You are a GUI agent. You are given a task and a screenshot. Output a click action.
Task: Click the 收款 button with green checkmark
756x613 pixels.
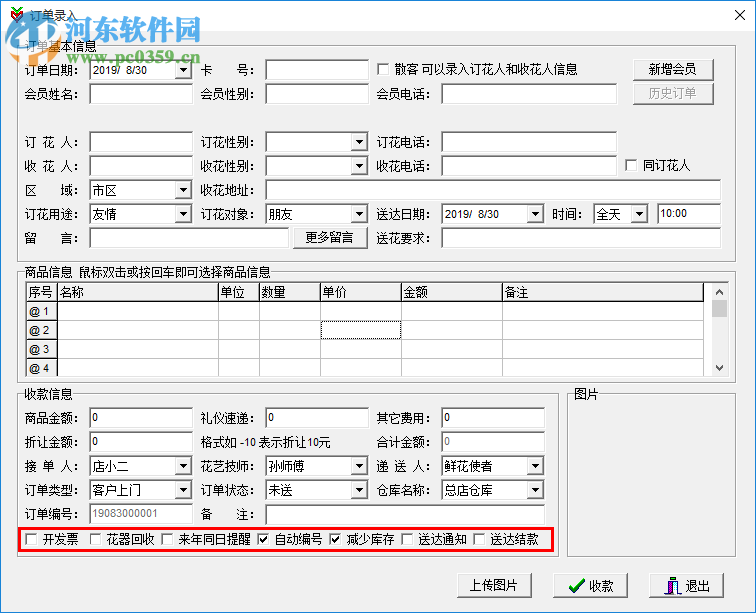(x=591, y=586)
